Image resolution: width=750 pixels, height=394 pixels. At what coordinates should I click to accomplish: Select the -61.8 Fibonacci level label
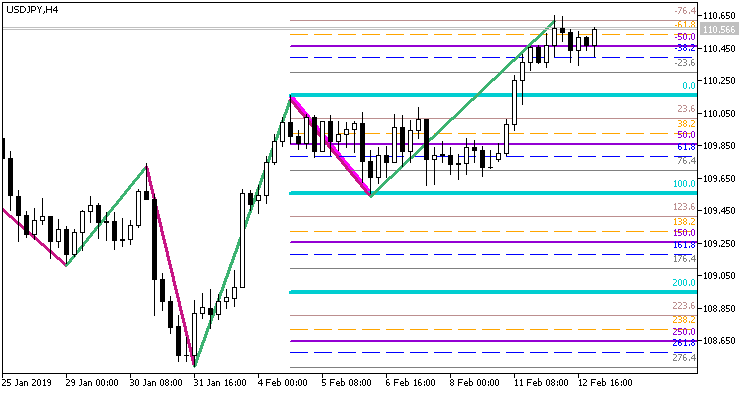(x=684, y=24)
